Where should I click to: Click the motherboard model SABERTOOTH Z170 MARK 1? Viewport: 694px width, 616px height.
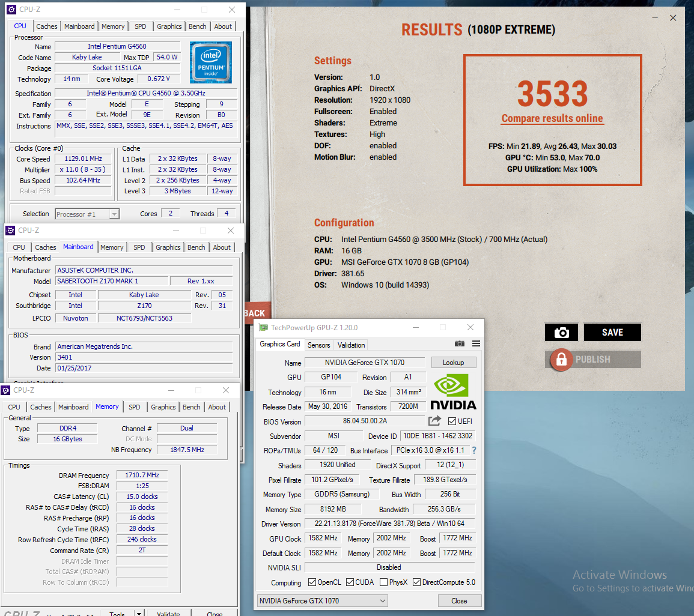[112, 281]
